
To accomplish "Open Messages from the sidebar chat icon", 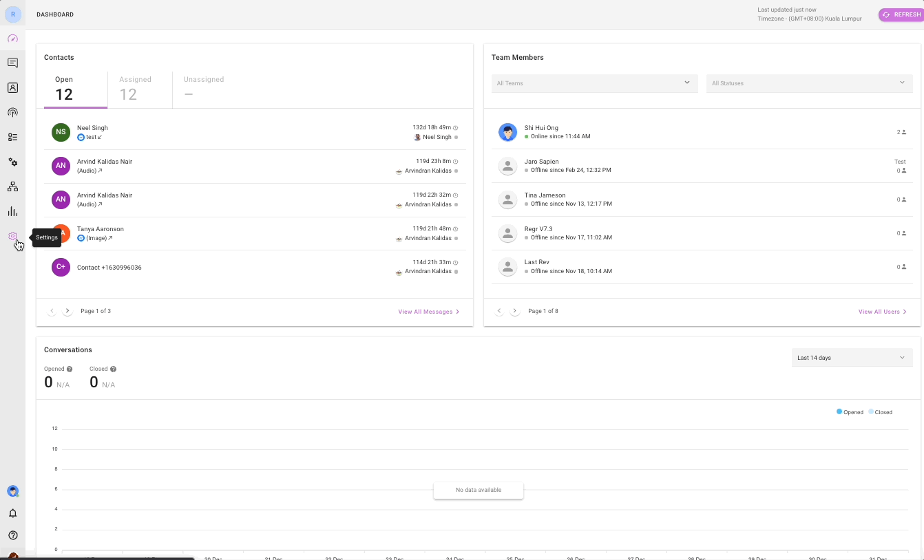I will tap(12, 63).
